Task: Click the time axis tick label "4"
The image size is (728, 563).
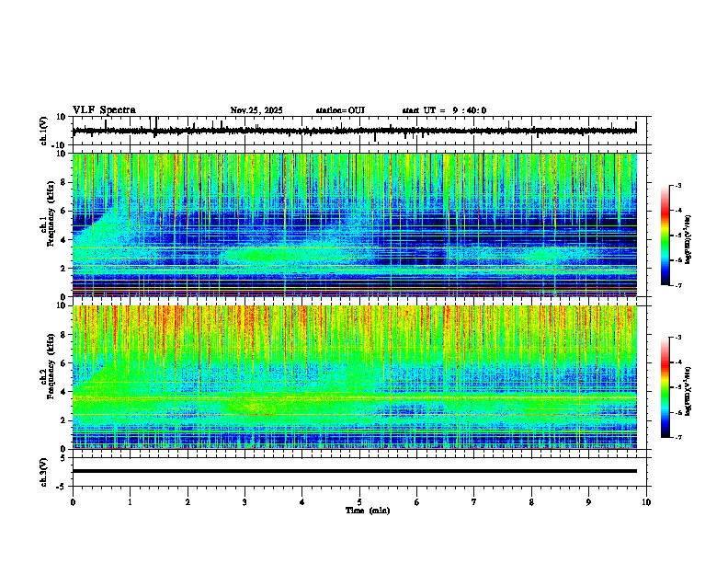Action: pyautogui.click(x=302, y=502)
